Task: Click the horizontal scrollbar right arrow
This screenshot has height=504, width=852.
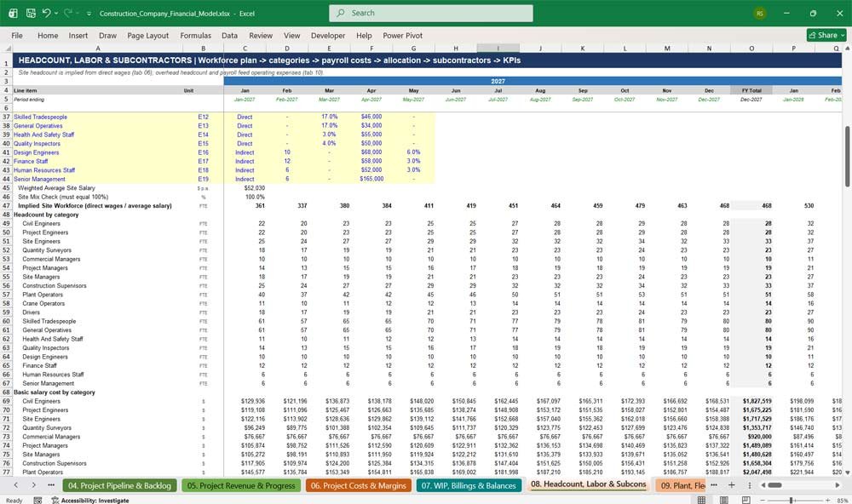Action: coord(837,485)
